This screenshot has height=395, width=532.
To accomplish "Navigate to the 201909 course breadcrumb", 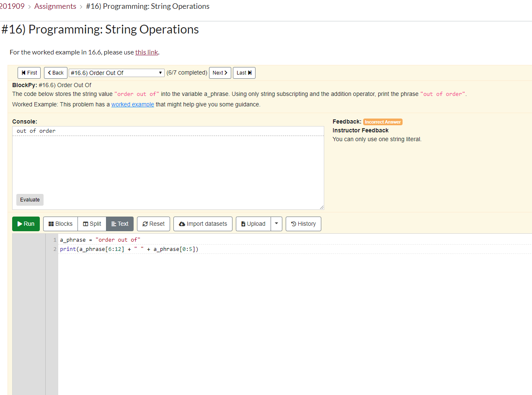I will (12, 6).
